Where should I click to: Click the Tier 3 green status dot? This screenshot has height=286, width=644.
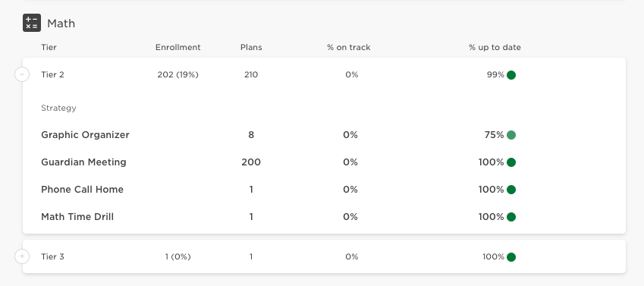click(x=511, y=257)
